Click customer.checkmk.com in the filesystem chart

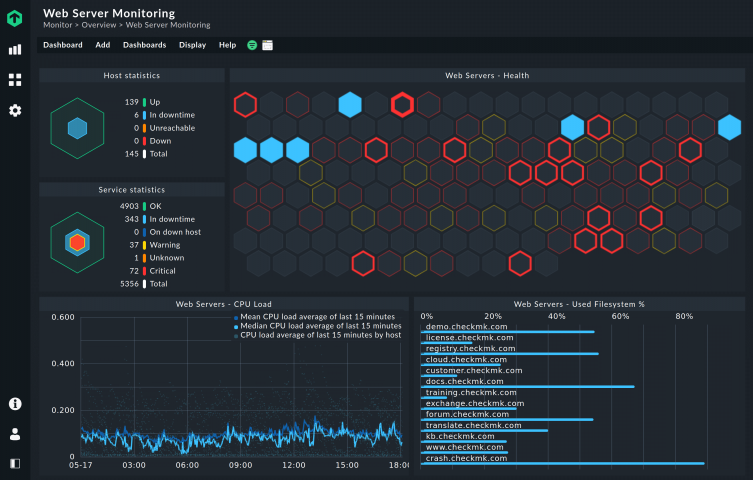click(x=474, y=371)
